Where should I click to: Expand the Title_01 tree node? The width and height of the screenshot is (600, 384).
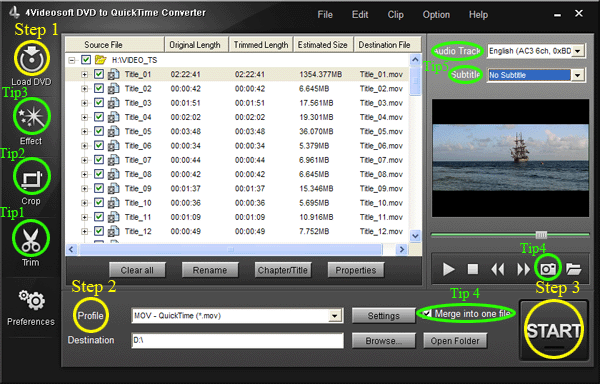coord(85,74)
